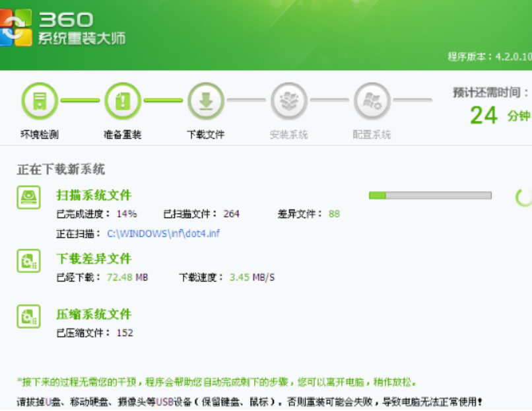The height and width of the screenshot is (411, 532).
Task: Click the 程序版本 version text
Action: point(489,57)
